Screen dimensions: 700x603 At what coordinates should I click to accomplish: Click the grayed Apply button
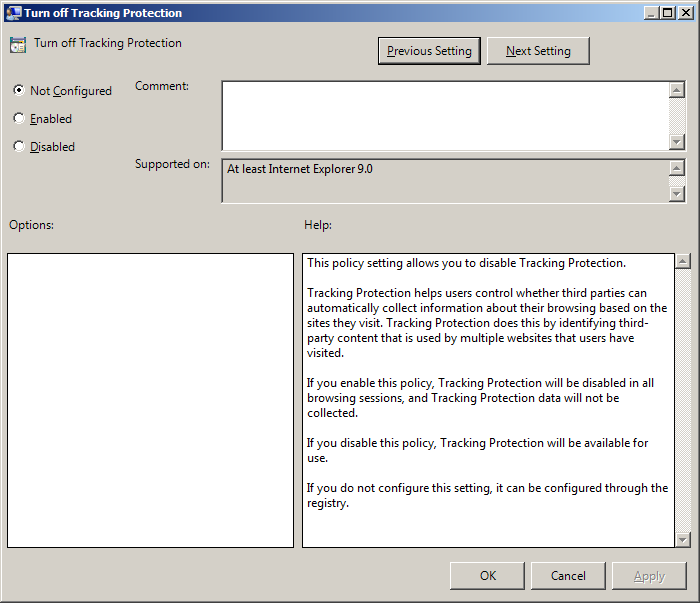point(649,575)
